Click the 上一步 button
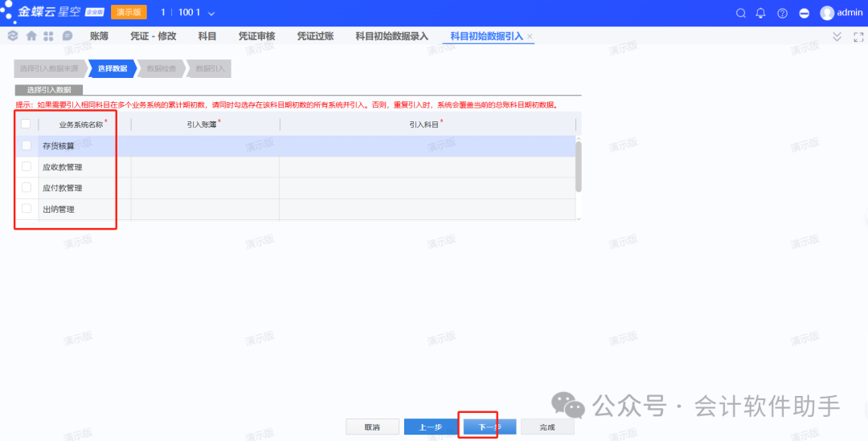 [x=431, y=427]
